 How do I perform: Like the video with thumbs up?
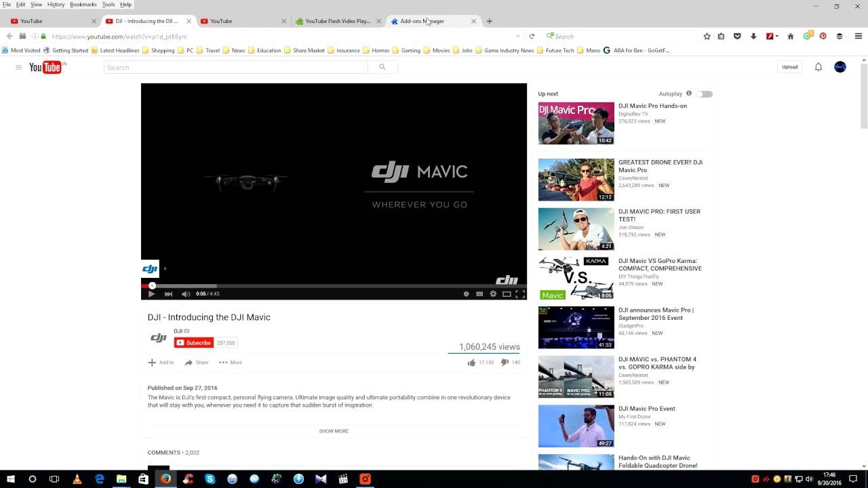point(471,363)
